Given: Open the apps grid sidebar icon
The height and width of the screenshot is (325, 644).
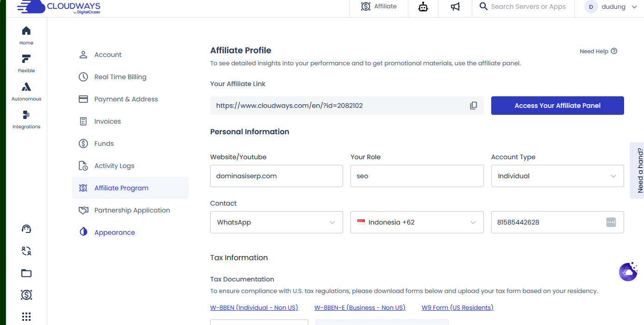Looking at the screenshot, I should (26, 317).
